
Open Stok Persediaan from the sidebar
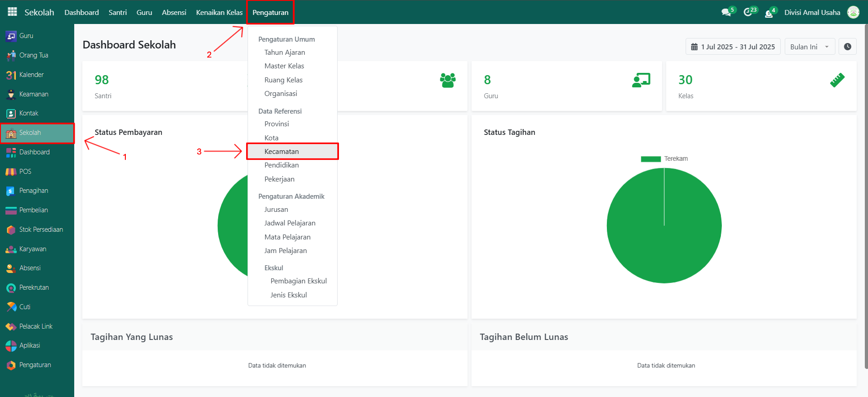click(x=41, y=230)
